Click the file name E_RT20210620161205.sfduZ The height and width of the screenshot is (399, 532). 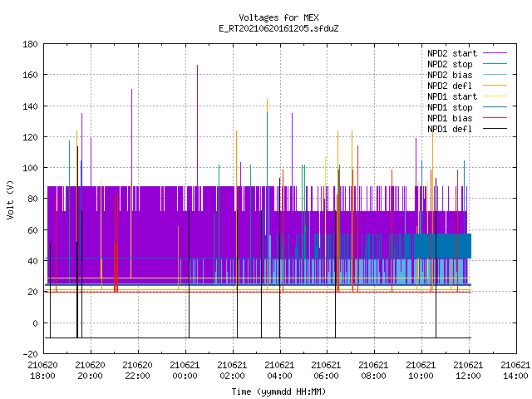click(x=278, y=28)
